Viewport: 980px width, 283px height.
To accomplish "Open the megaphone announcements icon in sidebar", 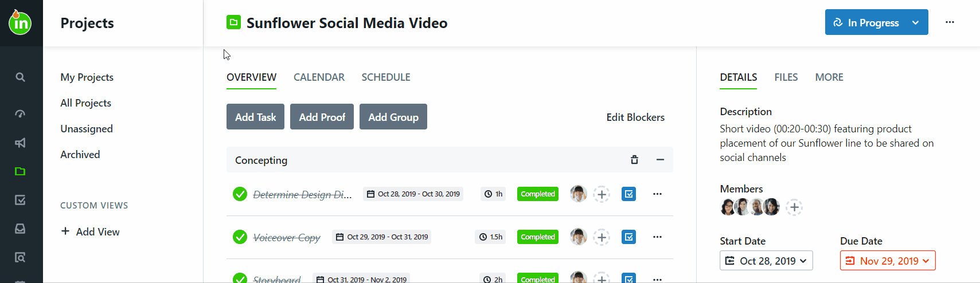I will point(20,143).
